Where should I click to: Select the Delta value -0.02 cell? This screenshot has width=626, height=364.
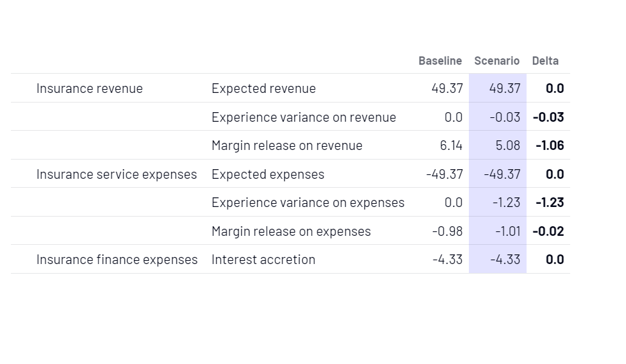click(x=548, y=231)
